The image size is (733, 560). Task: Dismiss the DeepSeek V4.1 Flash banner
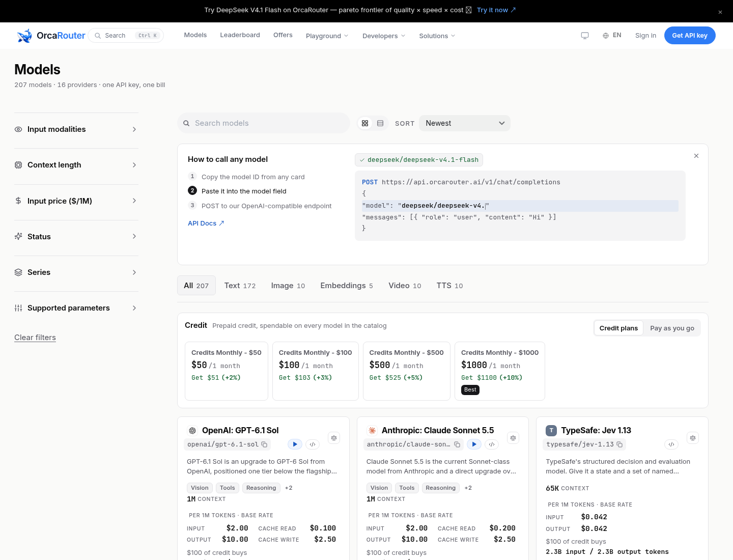[x=720, y=12]
